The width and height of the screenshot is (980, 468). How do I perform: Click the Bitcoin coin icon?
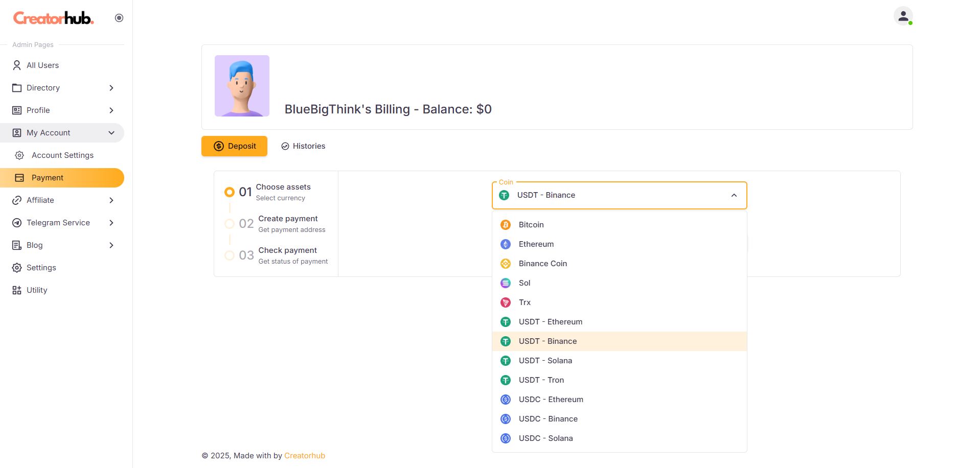pos(505,225)
